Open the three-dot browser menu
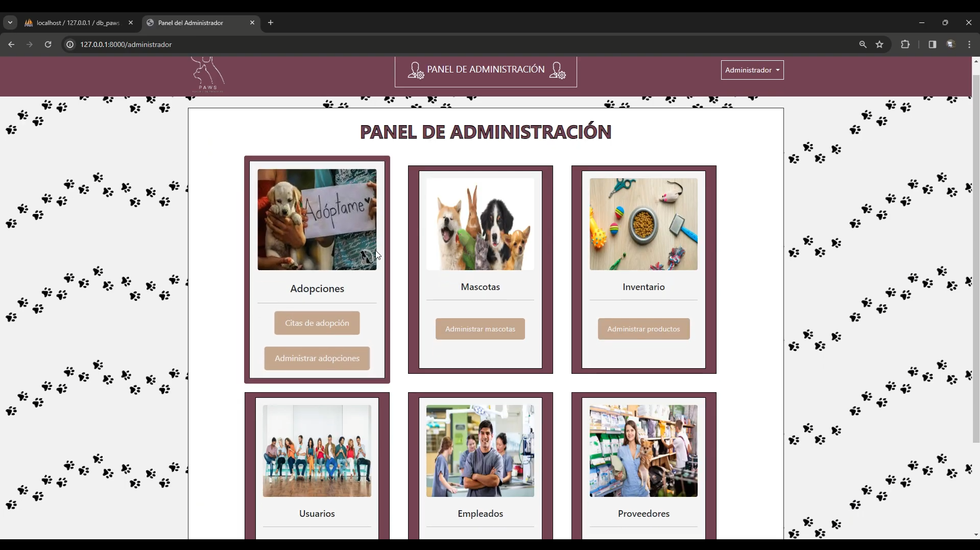 point(970,44)
